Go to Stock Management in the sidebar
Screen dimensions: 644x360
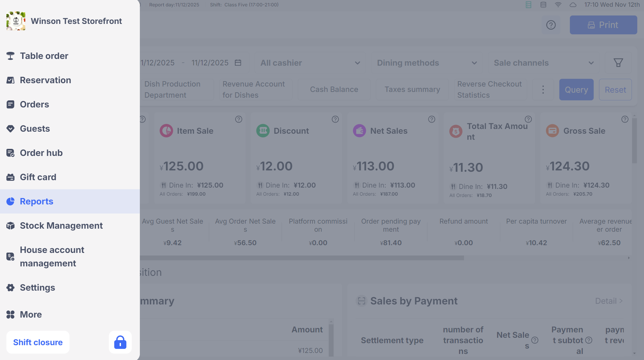click(x=61, y=226)
